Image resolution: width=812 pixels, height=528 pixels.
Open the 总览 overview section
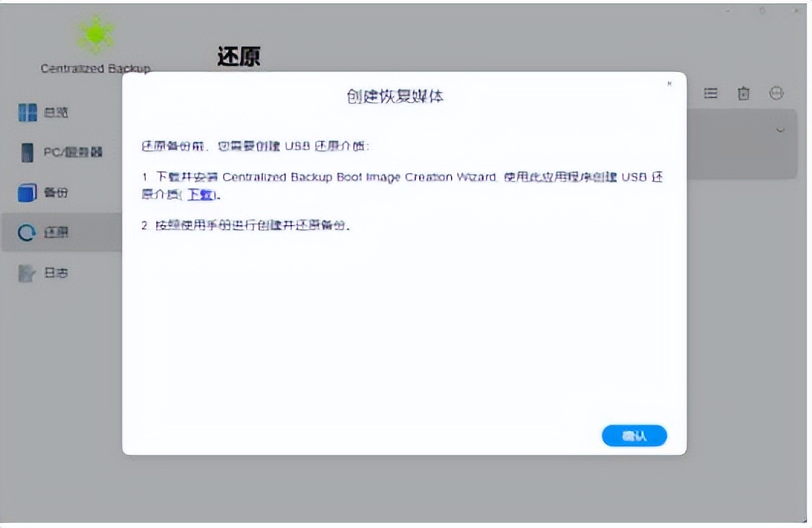[x=46, y=113]
